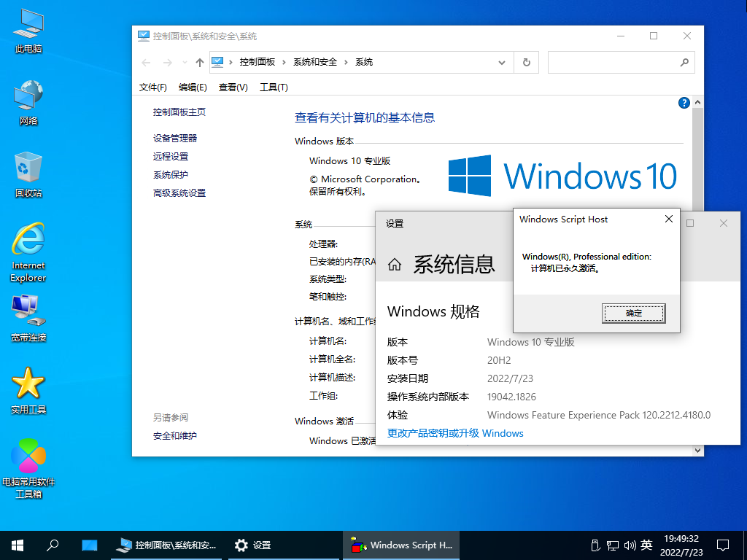This screenshot has width=747, height=560.
Task: Switch to Windows Script Host taskbar item
Action: click(401, 545)
